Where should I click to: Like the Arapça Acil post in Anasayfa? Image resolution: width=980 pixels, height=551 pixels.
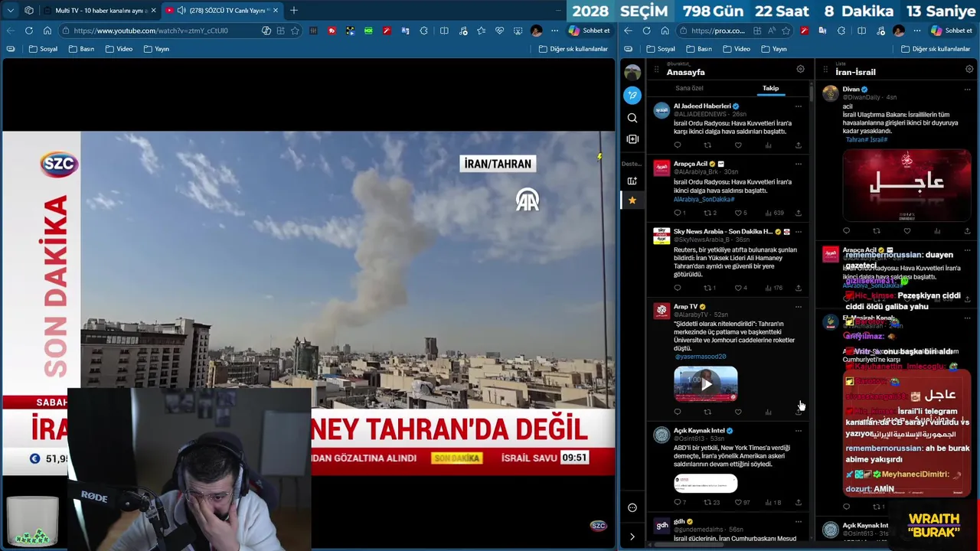[x=740, y=213]
